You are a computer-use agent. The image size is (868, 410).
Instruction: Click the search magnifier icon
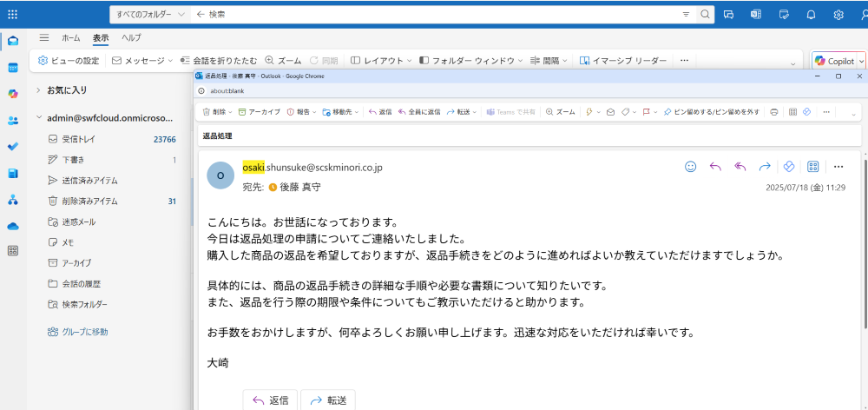tap(706, 14)
